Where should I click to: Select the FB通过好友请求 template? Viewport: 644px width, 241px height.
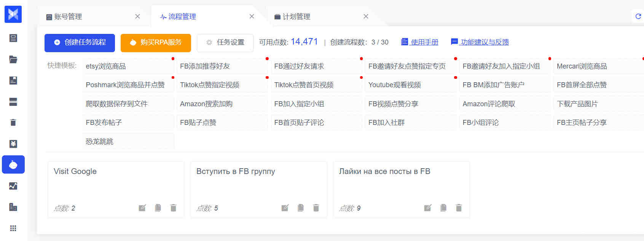[x=317, y=66]
